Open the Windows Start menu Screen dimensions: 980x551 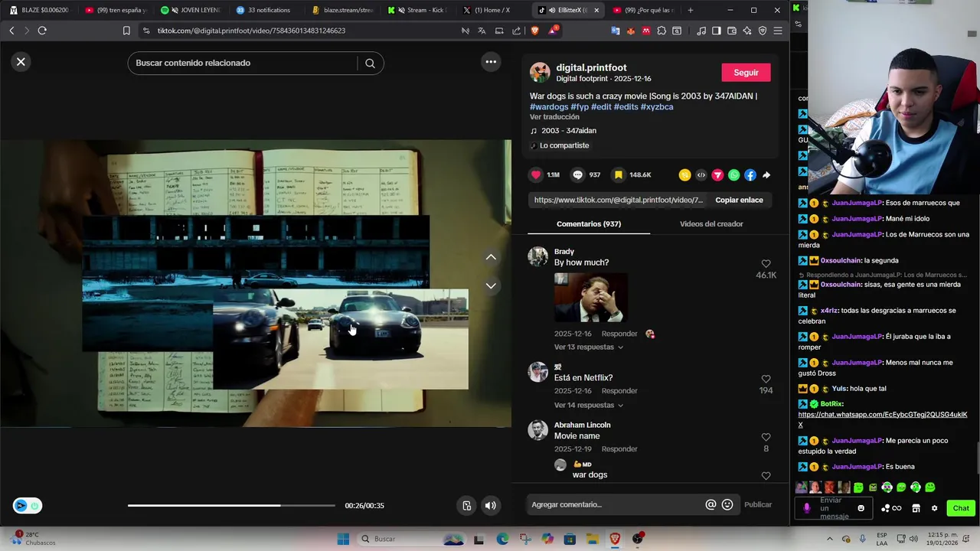343,539
